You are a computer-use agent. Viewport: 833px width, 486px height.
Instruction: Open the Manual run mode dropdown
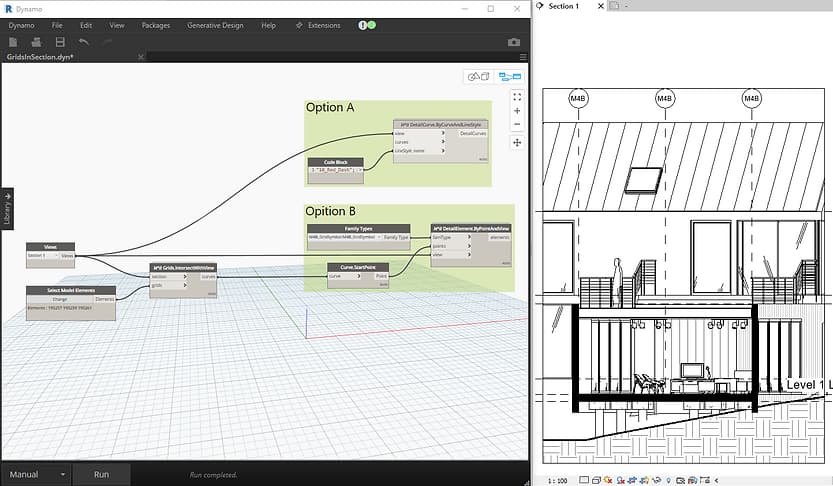click(37, 474)
